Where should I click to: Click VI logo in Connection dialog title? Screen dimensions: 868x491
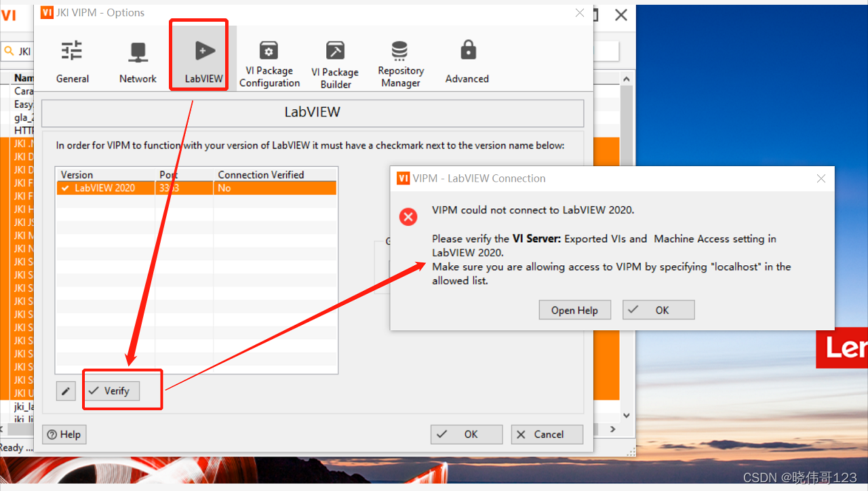[403, 178]
